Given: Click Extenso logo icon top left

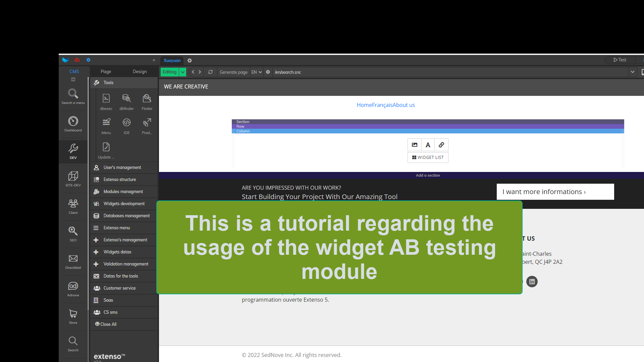Looking at the screenshot, I should pyautogui.click(x=65, y=60).
